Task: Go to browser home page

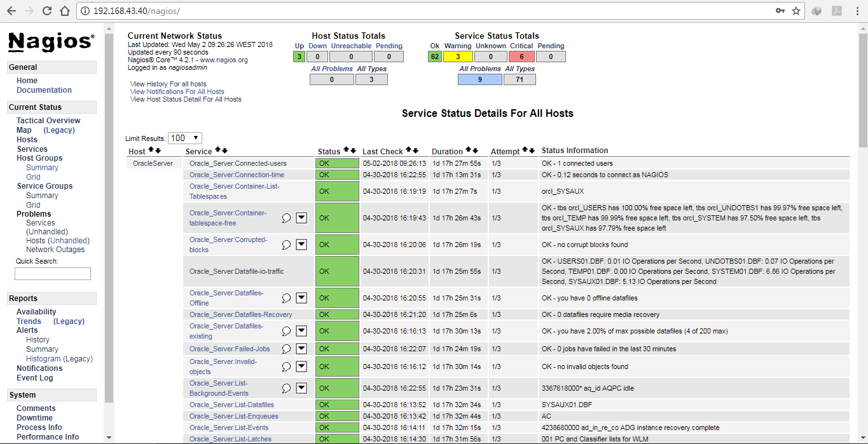Action: pyautogui.click(x=64, y=11)
